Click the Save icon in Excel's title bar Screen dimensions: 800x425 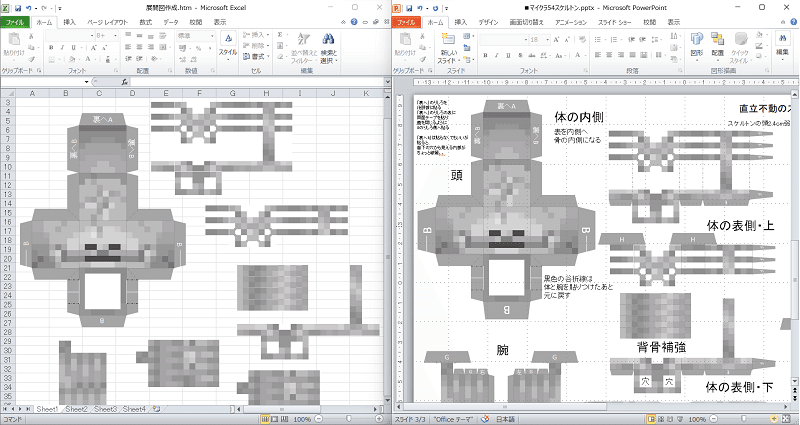tap(18, 8)
